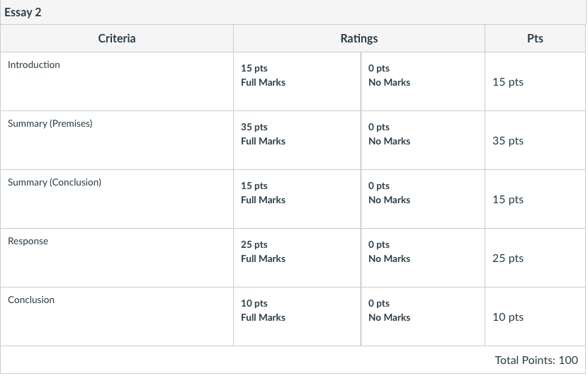Click the Pts column header

pos(535,38)
